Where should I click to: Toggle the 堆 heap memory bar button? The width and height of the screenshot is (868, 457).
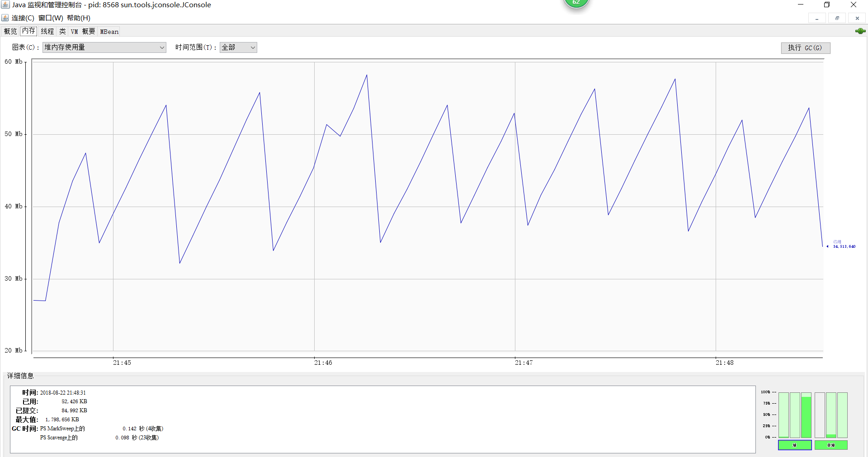pyautogui.click(x=795, y=445)
